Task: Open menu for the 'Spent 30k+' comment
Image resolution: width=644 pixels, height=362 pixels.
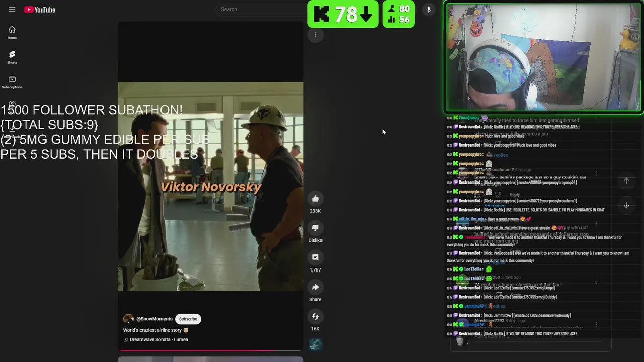Action: (x=596, y=173)
